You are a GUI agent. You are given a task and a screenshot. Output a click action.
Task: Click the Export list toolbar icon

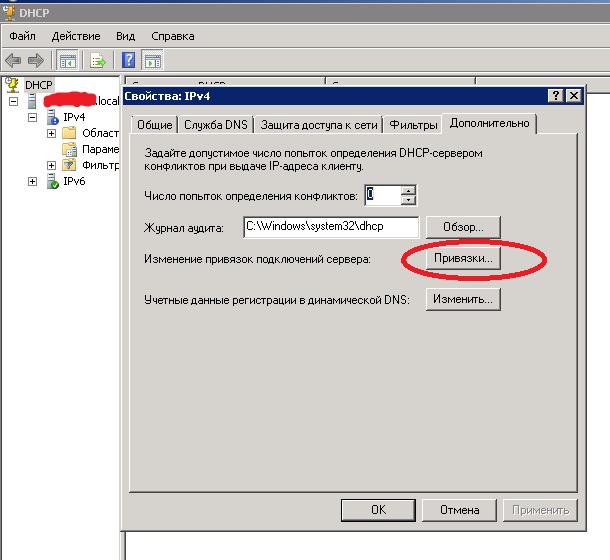98,60
